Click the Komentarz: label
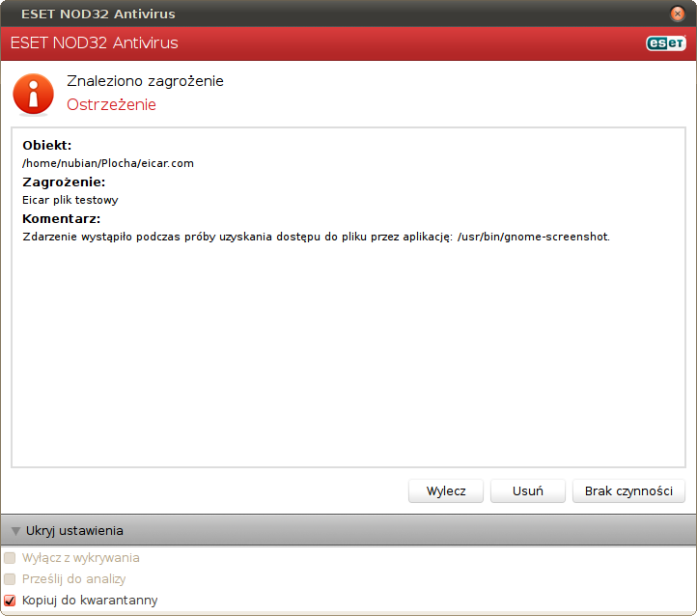The image size is (697, 616). [x=62, y=218]
